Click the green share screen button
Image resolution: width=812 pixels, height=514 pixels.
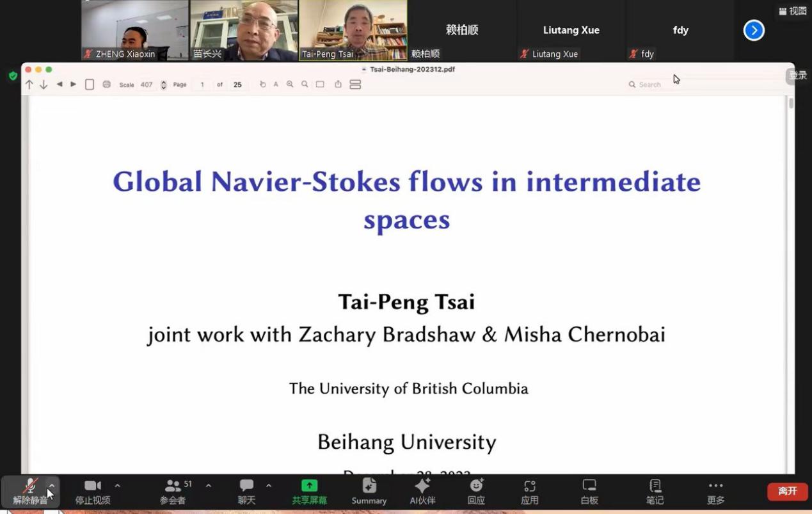(309, 491)
